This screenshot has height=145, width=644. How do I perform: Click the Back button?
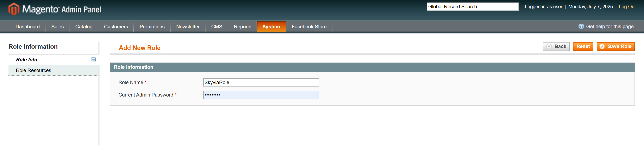pos(556,47)
